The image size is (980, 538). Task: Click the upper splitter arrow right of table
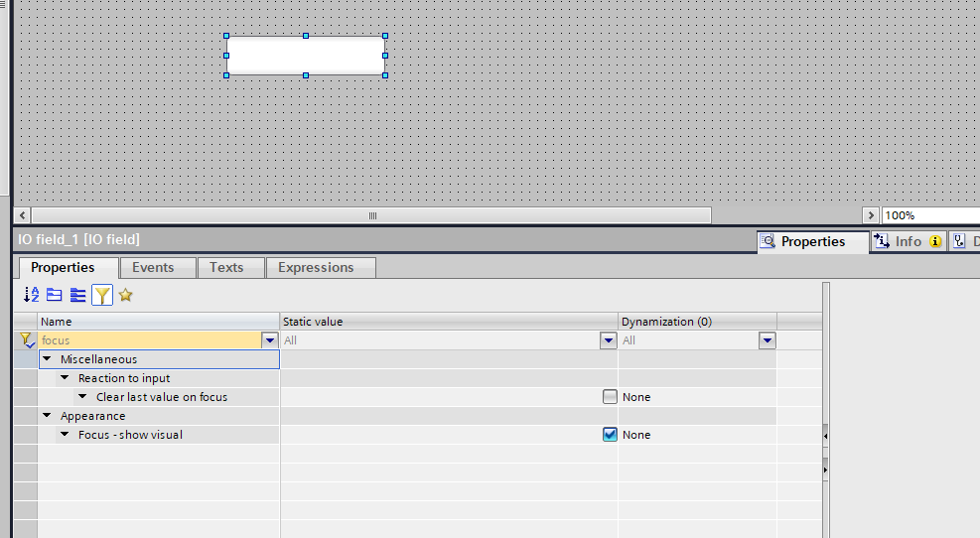pos(826,436)
